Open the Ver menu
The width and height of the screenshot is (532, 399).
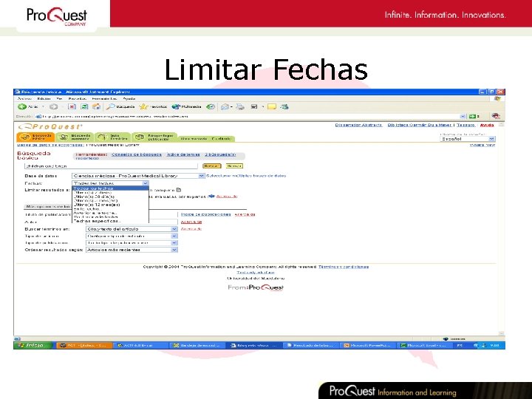coord(59,99)
